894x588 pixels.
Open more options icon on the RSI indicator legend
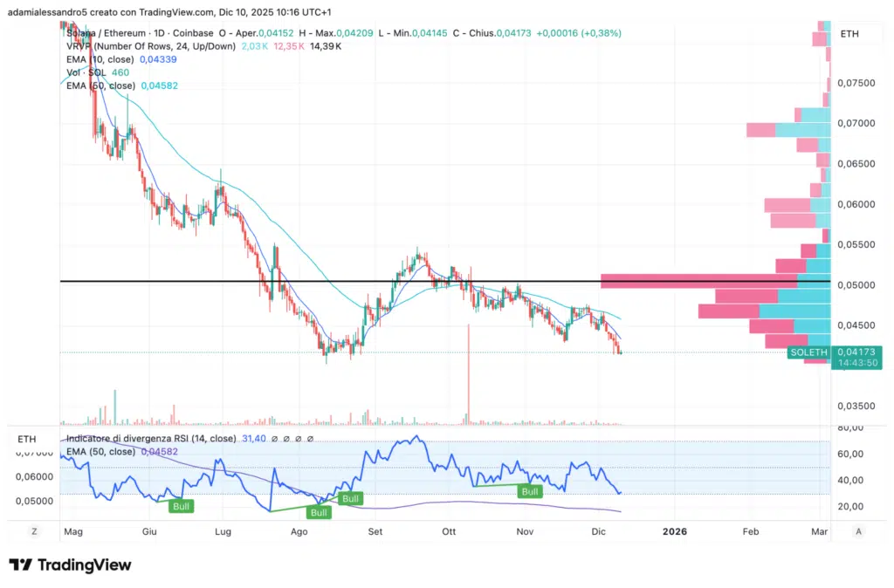click(310, 439)
